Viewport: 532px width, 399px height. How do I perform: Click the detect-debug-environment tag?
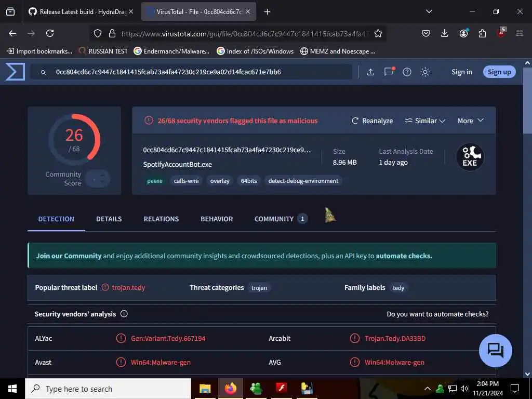303,181
